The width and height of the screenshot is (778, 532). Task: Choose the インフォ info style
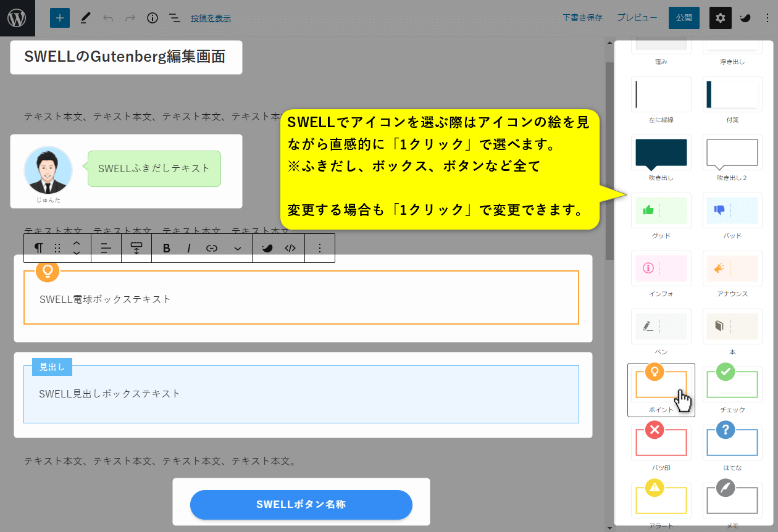point(661,274)
